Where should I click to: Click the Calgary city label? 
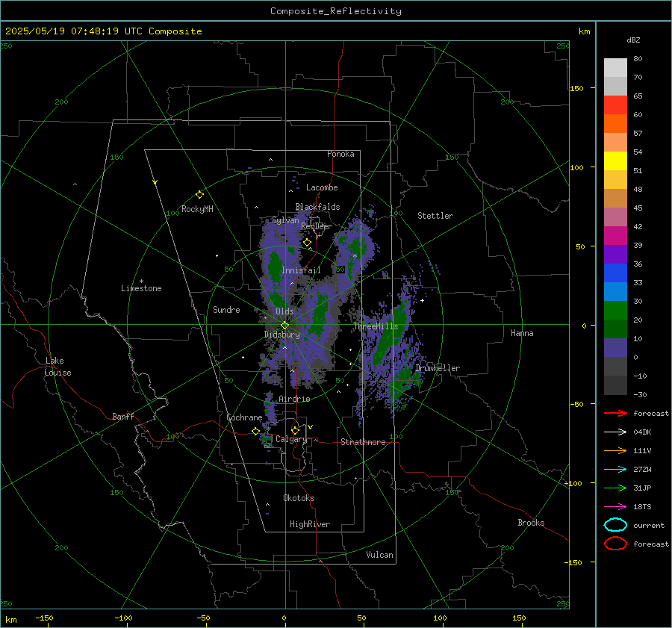point(291,439)
